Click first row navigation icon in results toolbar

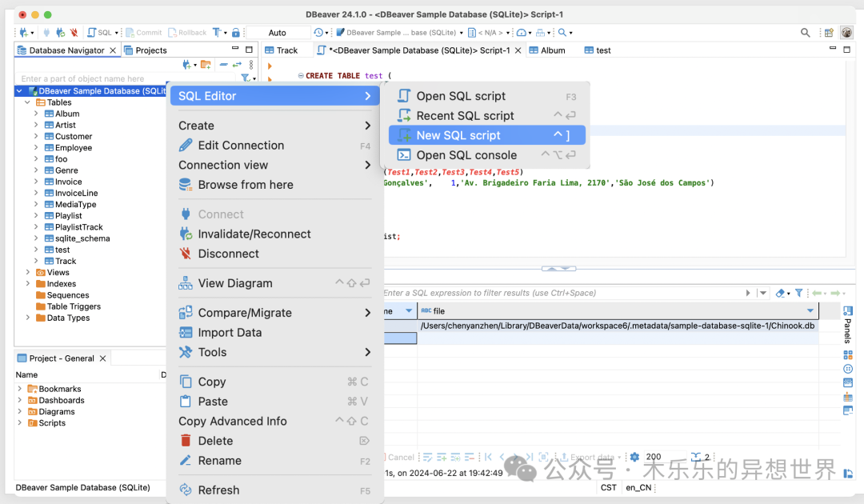(488, 457)
